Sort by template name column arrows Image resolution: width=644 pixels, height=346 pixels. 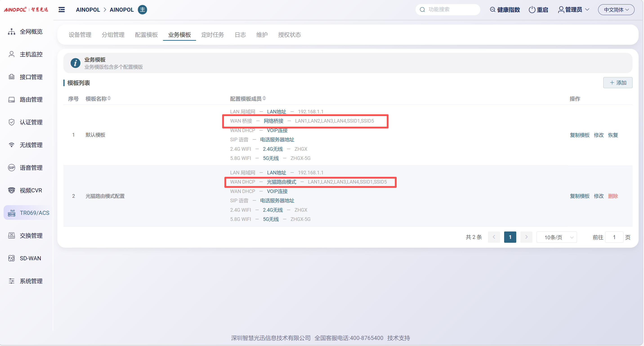pos(109,99)
